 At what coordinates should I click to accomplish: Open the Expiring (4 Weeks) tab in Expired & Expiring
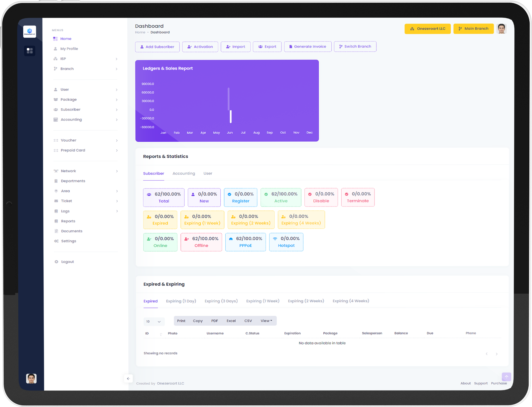[x=351, y=301]
